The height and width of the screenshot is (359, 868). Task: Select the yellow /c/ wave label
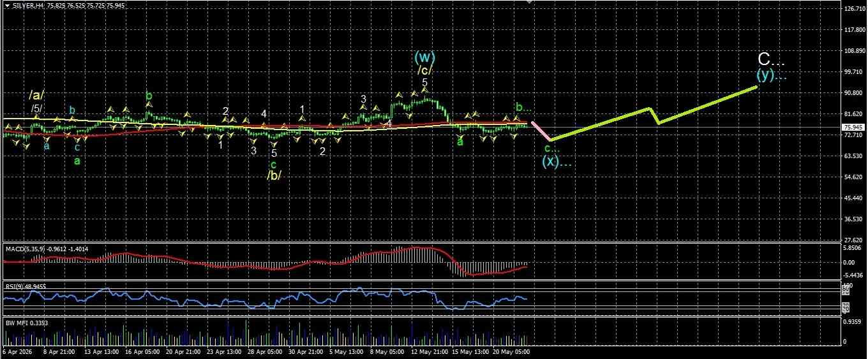[424, 70]
